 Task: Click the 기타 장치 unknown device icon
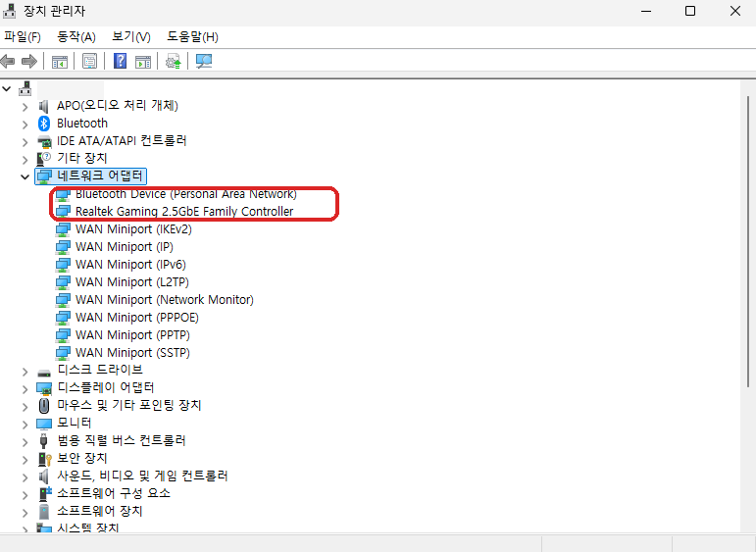tap(44, 159)
